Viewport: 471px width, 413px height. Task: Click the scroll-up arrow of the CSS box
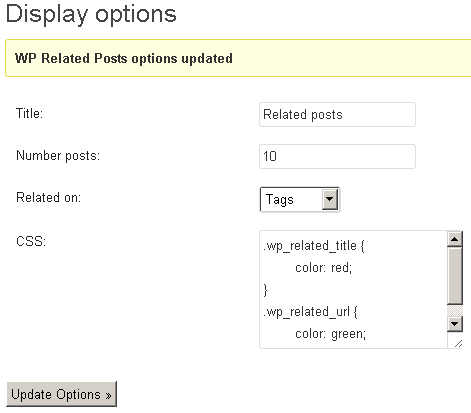coord(454,239)
